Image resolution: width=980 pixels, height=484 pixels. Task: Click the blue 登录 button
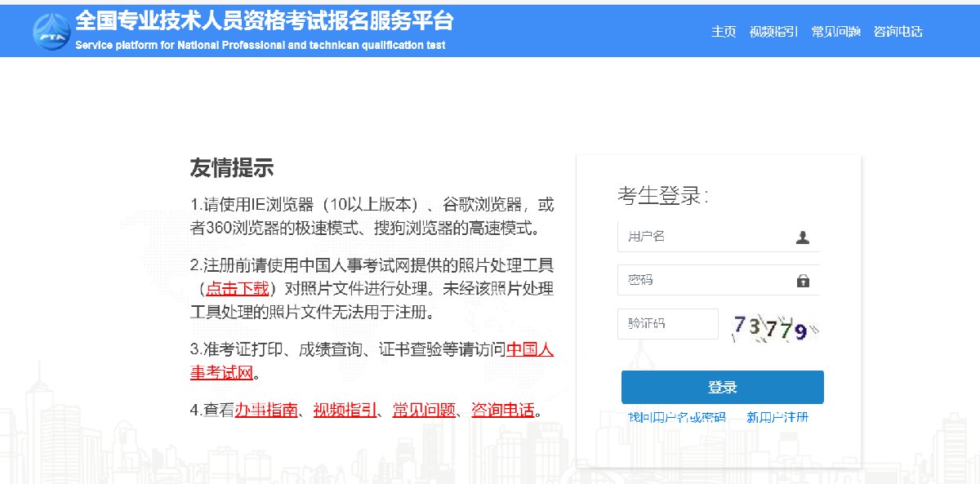coord(722,387)
